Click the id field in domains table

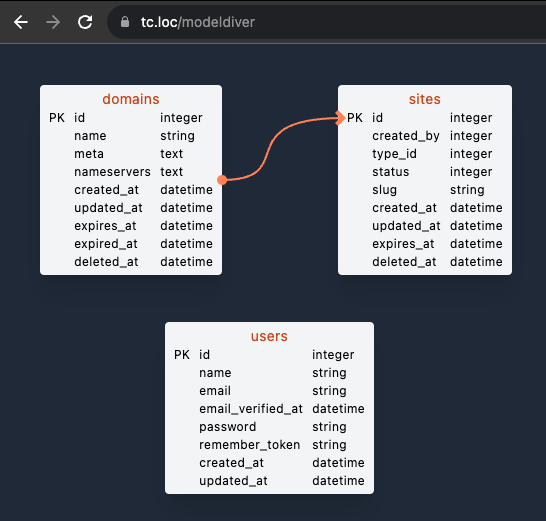click(x=79, y=118)
